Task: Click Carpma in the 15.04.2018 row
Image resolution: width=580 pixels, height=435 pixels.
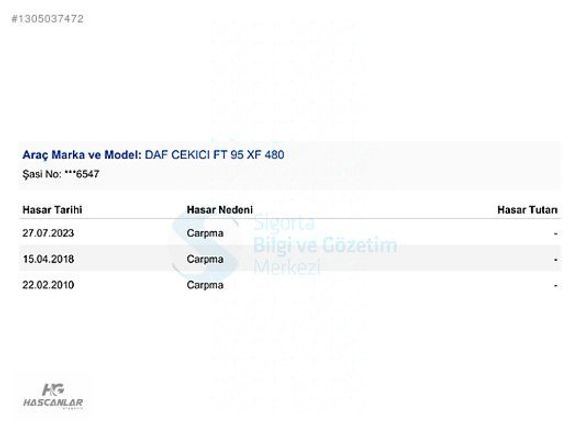Action: pyautogui.click(x=205, y=259)
